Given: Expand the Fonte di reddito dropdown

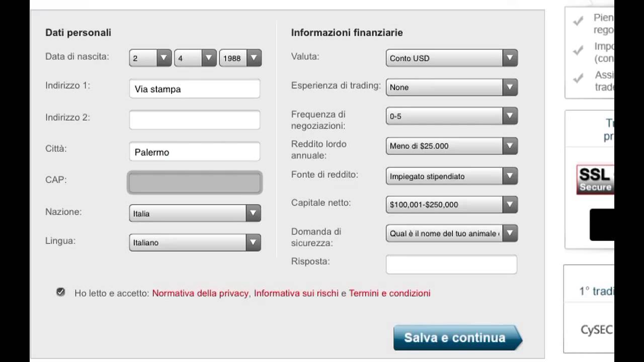Looking at the screenshot, I should point(451,176).
